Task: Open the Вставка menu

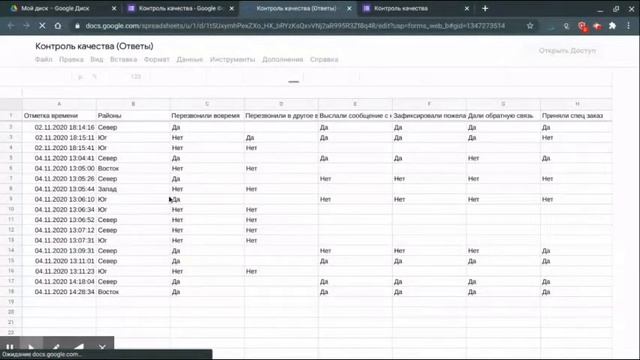Action: pyautogui.click(x=123, y=60)
